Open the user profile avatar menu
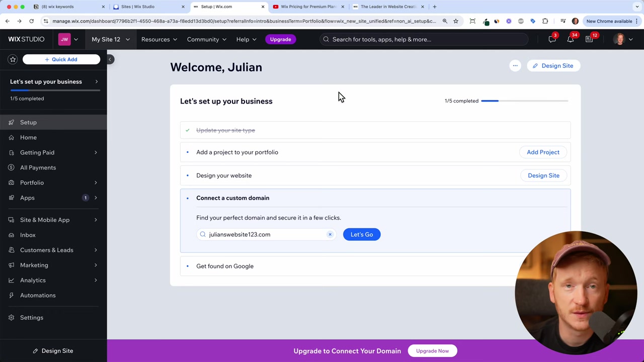This screenshot has height=362, width=644. [619, 39]
